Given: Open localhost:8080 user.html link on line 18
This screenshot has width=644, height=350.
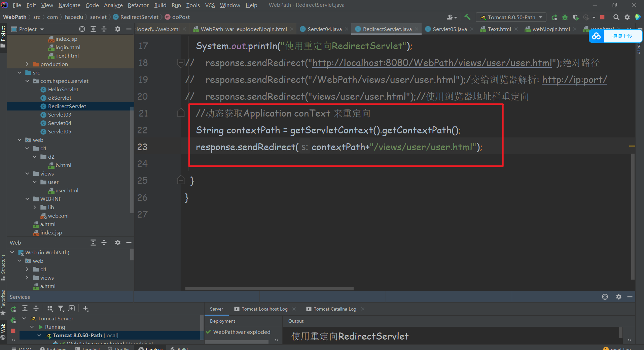Looking at the screenshot, I should point(432,63).
